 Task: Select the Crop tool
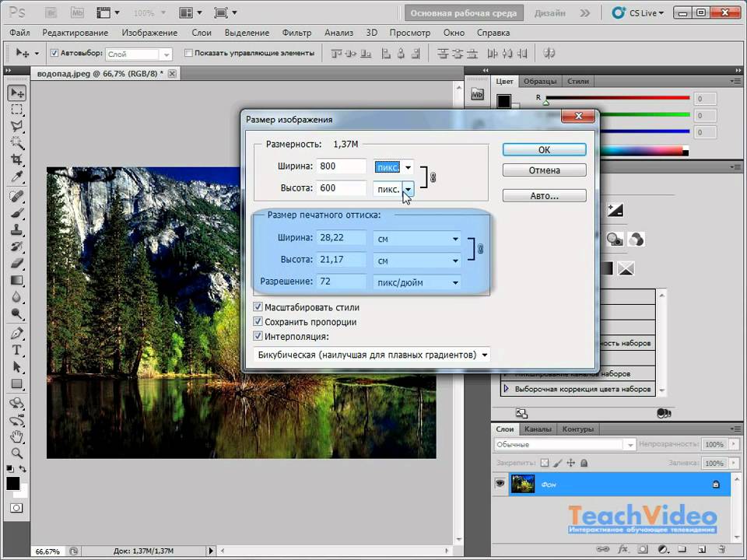[x=16, y=159]
